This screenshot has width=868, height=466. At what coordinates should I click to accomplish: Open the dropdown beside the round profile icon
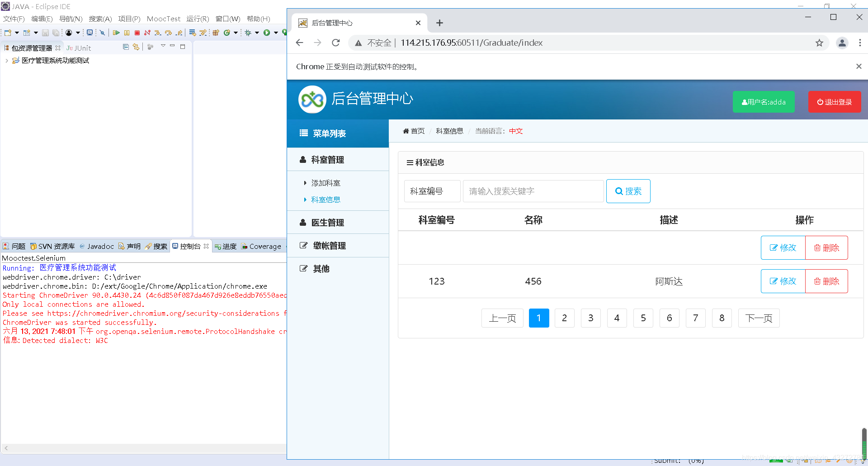point(78,33)
